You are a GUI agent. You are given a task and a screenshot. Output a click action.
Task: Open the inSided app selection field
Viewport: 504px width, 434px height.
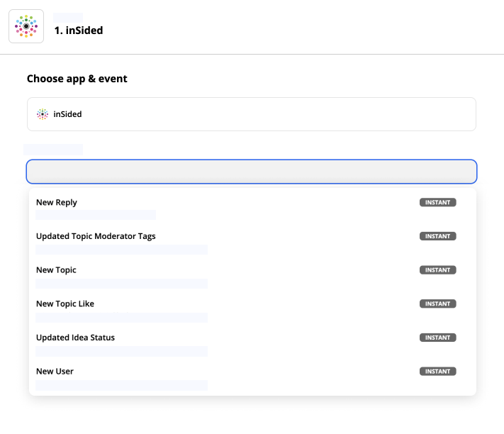pos(252,114)
